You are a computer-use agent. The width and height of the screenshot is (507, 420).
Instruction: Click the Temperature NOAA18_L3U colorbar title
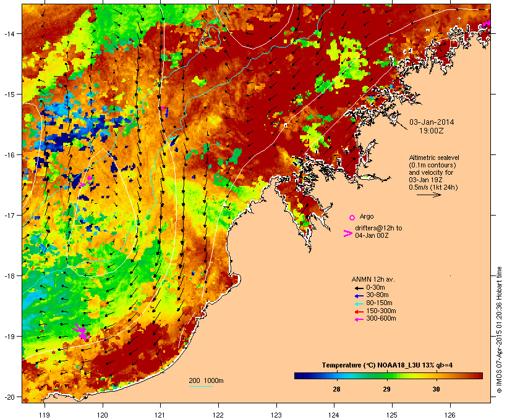[387, 366]
